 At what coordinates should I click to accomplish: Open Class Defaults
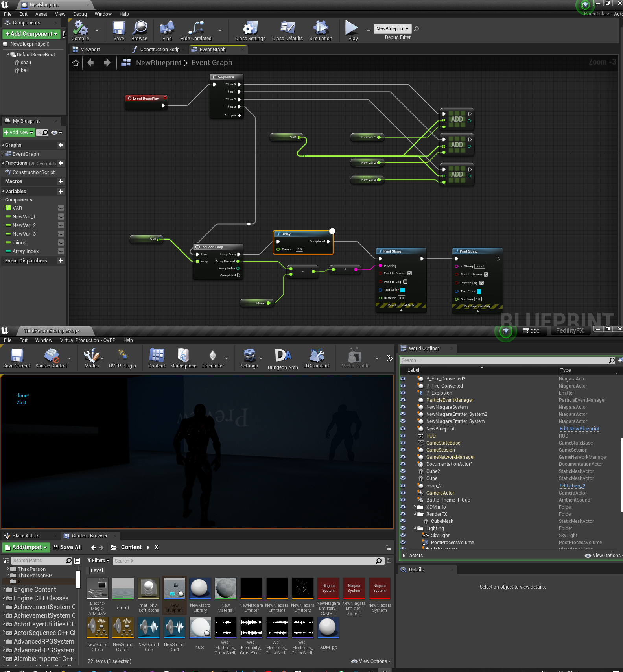tap(288, 31)
